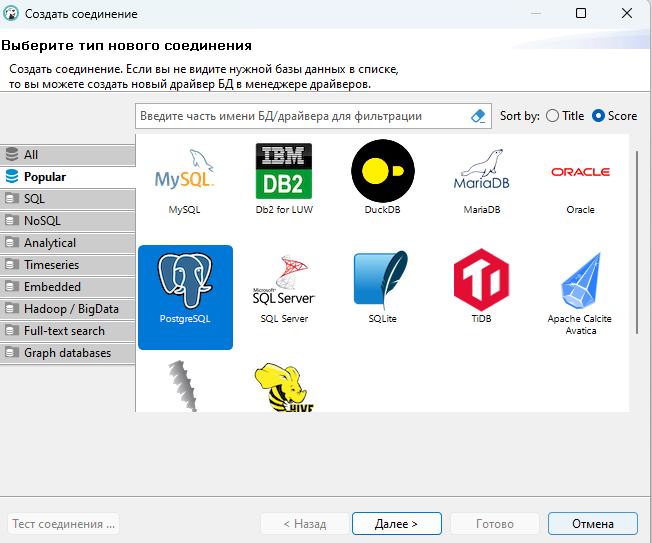The image size is (652, 543).
Task: Open the Timeseries category
Action: pyautogui.click(x=68, y=265)
